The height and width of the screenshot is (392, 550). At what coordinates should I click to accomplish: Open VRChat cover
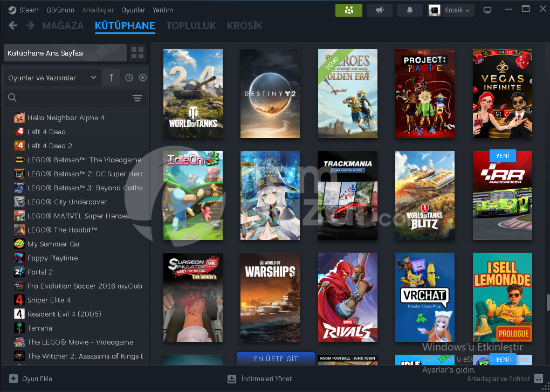[425, 297]
